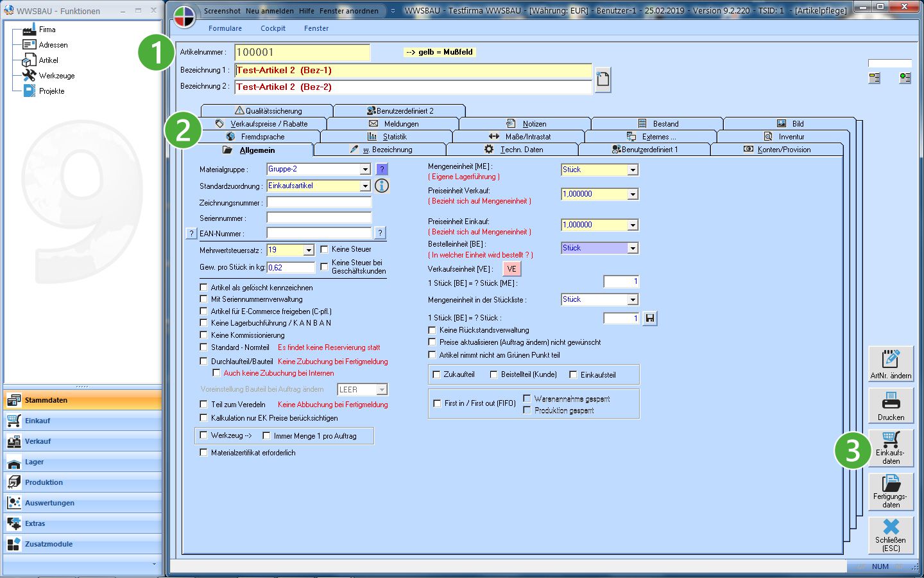The width and height of the screenshot is (924, 578).
Task: Open Einkauf section in navigation panel
Action: coord(83,421)
